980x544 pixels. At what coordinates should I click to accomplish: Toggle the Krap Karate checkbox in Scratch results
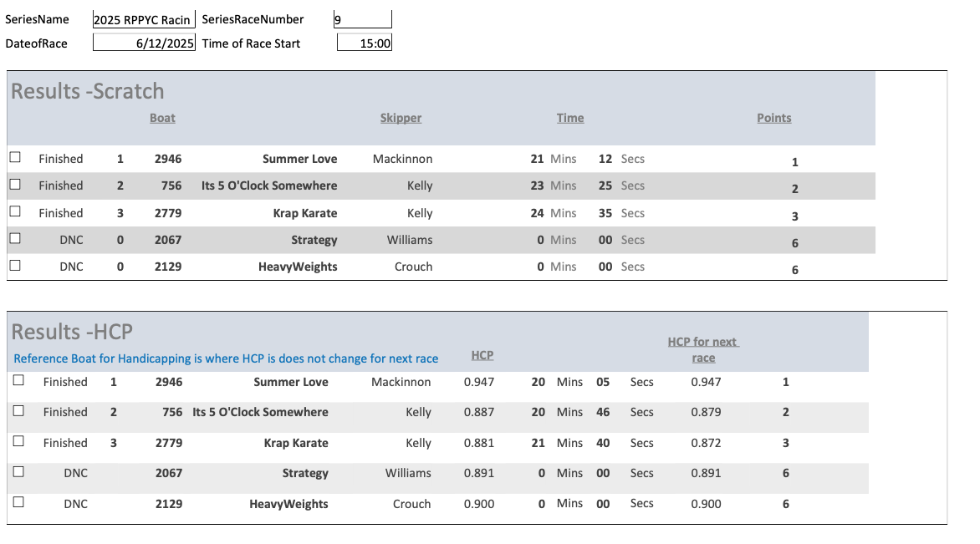tap(15, 212)
